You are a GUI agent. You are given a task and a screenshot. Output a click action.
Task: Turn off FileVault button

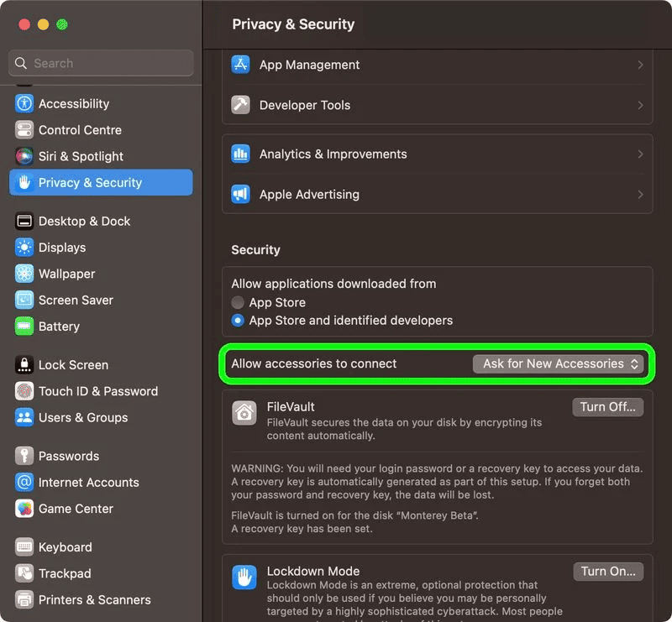tap(607, 407)
